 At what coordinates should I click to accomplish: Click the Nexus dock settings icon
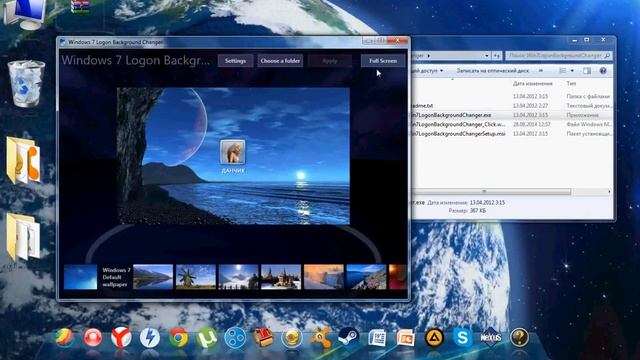[x=491, y=338]
